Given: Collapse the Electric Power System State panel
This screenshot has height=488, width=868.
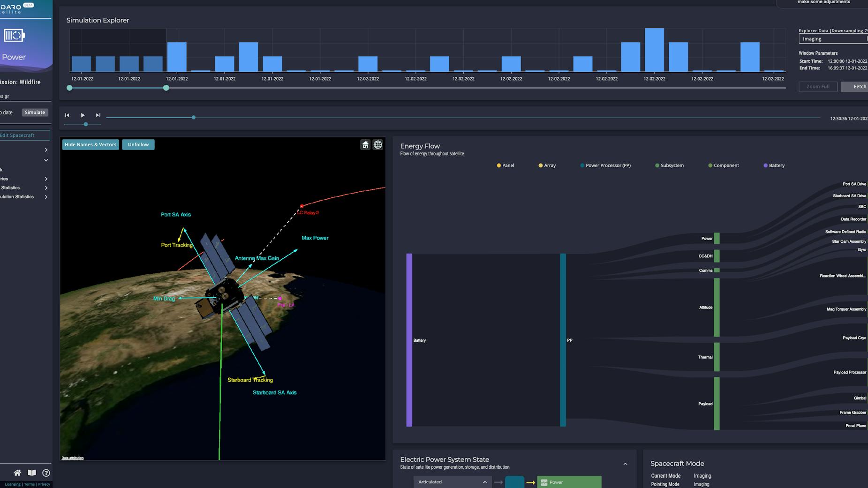Looking at the screenshot, I should point(626,464).
